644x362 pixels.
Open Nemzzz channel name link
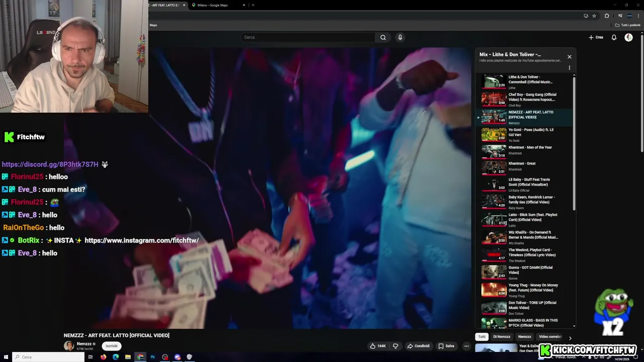tap(84, 344)
